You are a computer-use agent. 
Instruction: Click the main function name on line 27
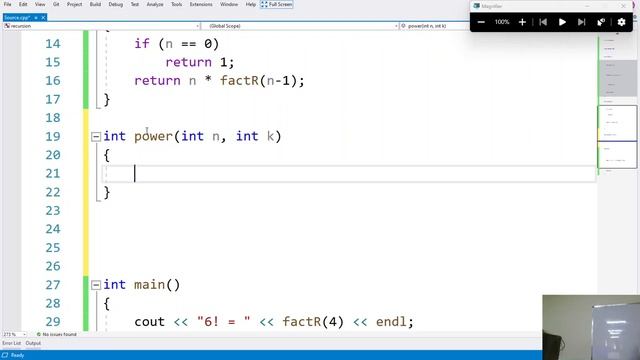(149, 285)
